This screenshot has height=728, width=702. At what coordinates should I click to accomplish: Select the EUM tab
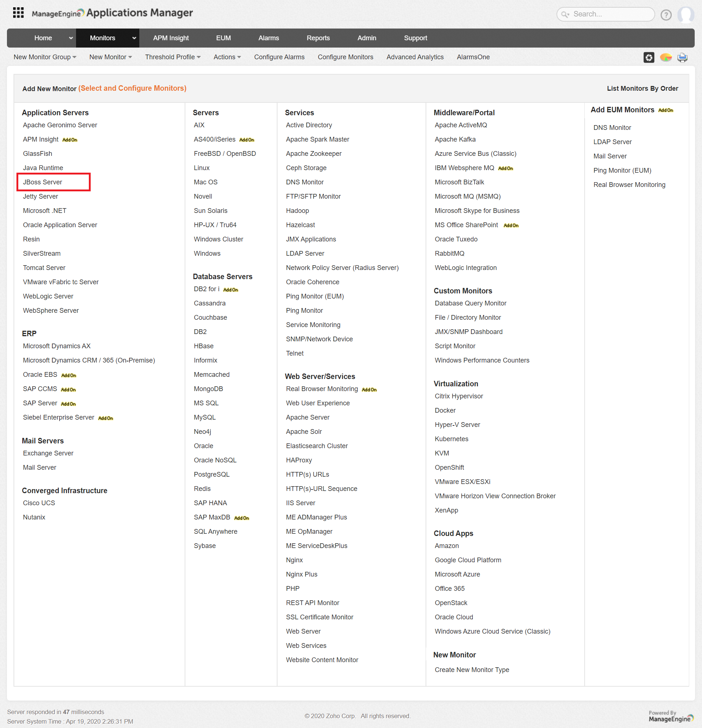coord(223,38)
